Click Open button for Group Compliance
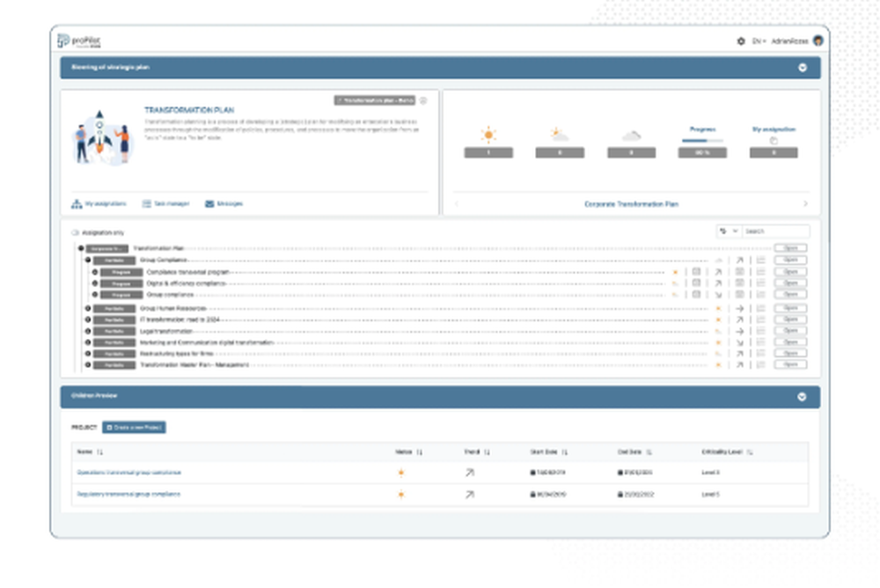This screenshot has width=880, height=588. click(x=791, y=260)
